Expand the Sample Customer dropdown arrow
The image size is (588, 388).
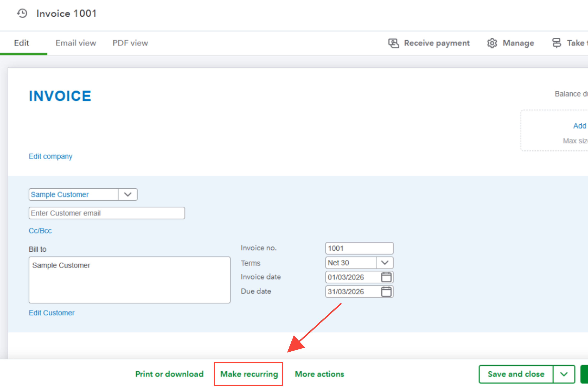click(x=128, y=195)
